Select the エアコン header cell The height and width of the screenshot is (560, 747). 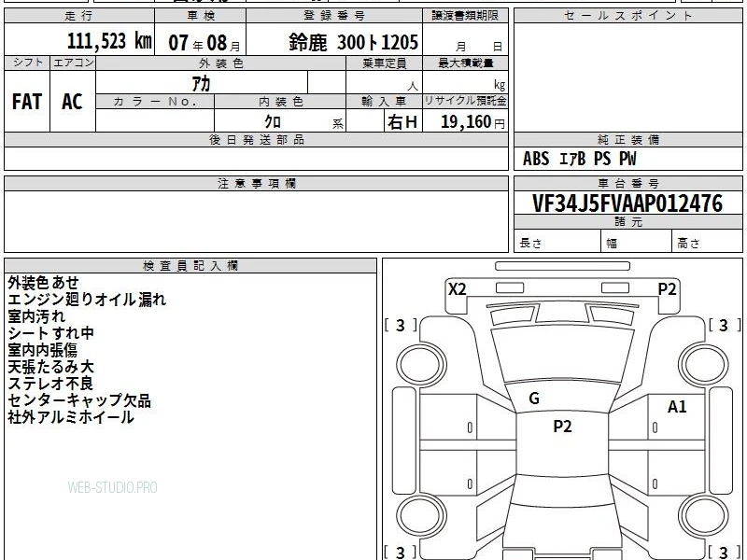point(73,63)
